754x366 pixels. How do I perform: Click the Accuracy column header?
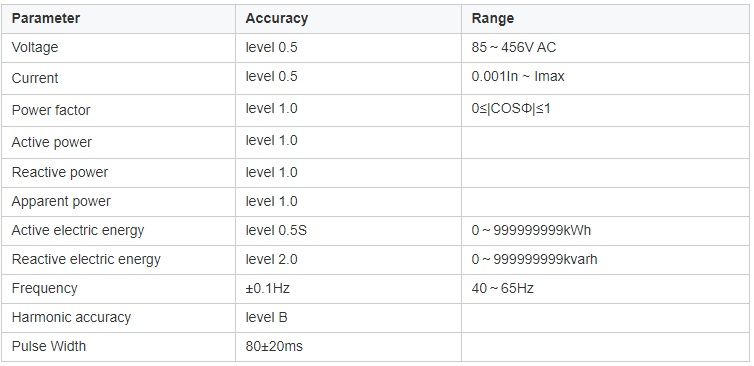[348, 19]
